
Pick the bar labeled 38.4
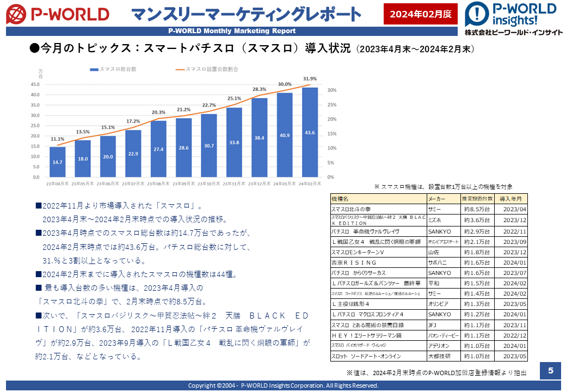[260, 138]
